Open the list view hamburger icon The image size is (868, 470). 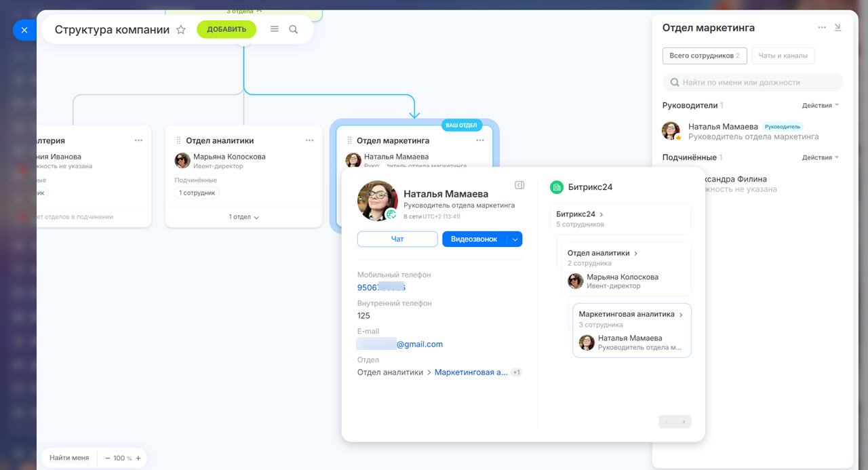[x=275, y=29]
